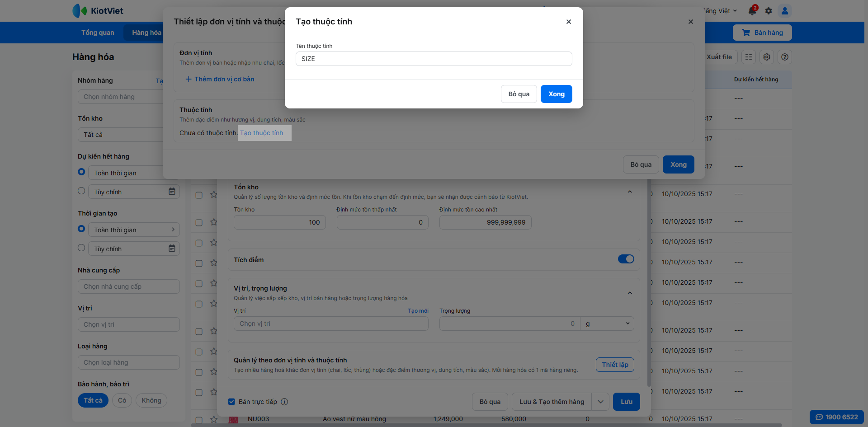868x427 pixels.
Task: Select the Có warranty filter tab
Action: (x=122, y=400)
